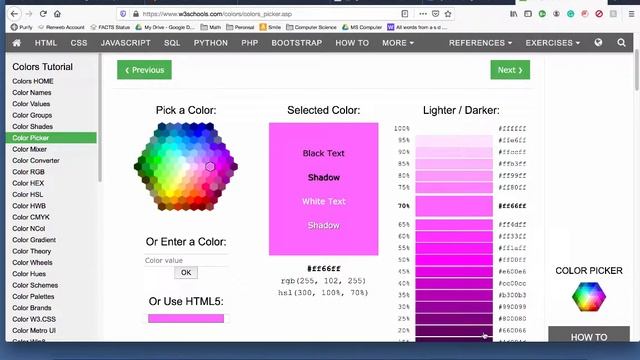Open the PYTHON menu item
The image size is (640, 360).
point(211,43)
